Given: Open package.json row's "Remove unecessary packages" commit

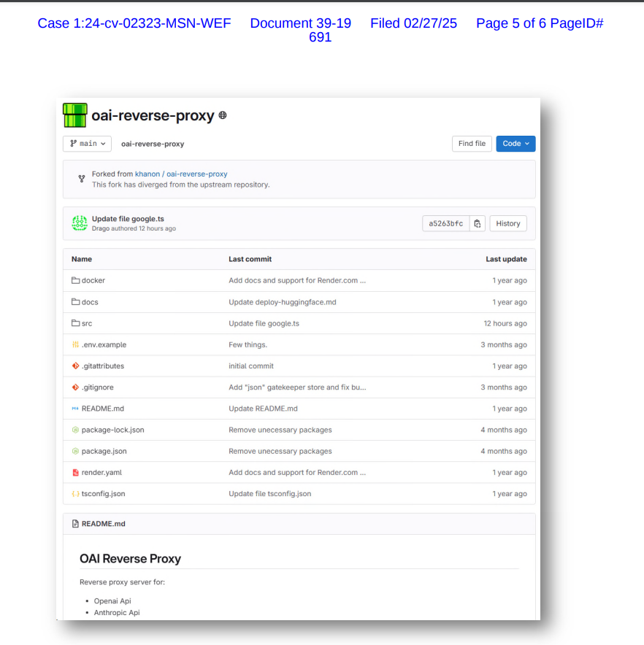Looking at the screenshot, I should pos(280,451).
